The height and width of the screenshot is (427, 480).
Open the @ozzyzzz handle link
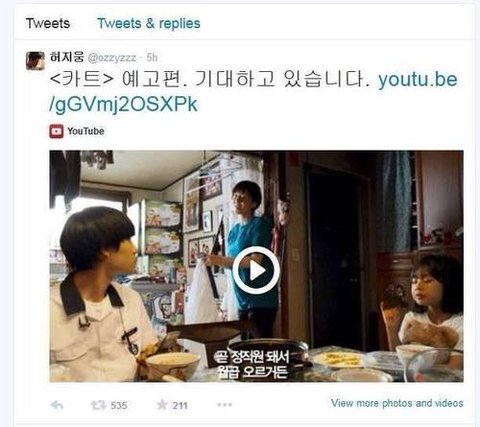(112, 58)
